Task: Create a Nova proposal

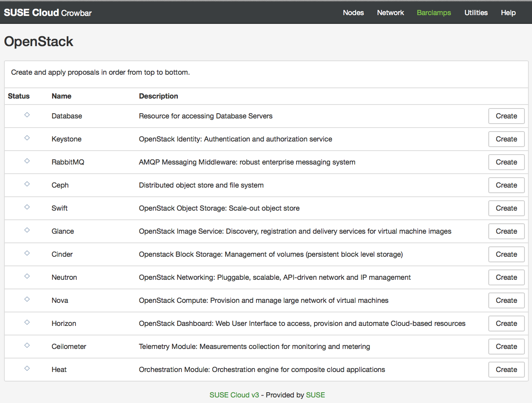Action: [x=506, y=300]
